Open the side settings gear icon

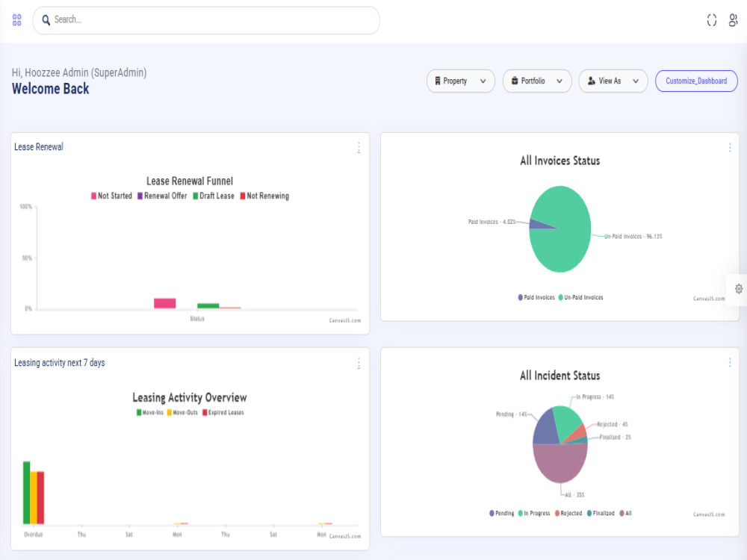coord(739,289)
